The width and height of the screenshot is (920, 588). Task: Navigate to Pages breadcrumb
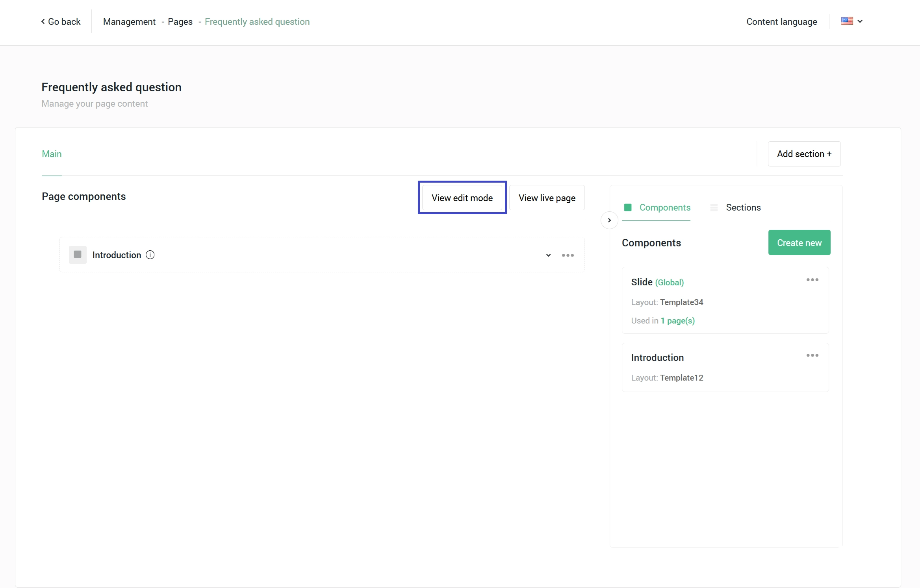point(180,22)
